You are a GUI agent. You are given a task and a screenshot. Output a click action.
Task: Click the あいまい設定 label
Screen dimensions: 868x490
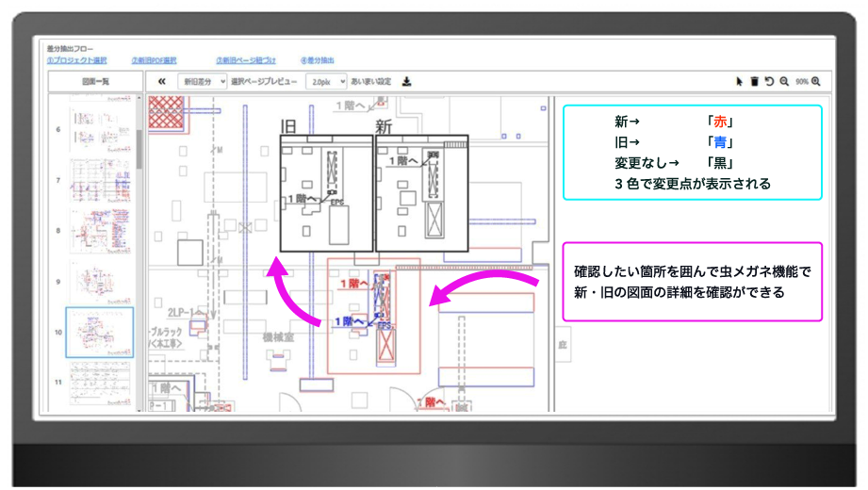tap(371, 81)
